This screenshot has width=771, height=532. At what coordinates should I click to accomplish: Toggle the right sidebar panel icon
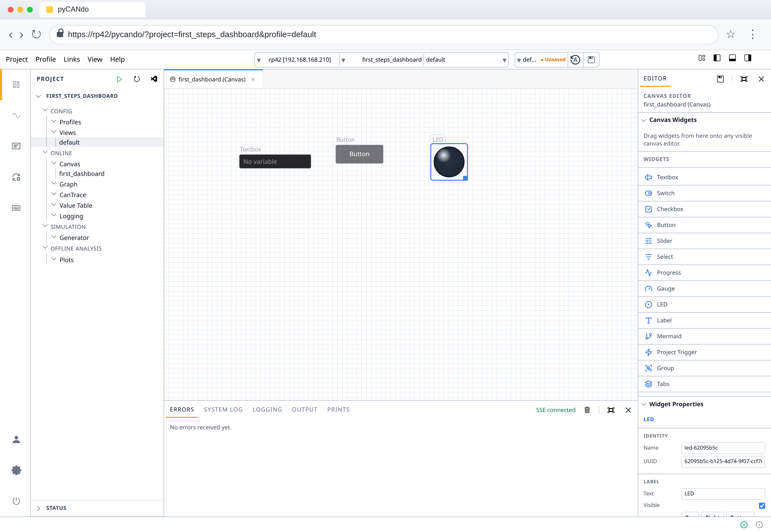[x=748, y=58]
